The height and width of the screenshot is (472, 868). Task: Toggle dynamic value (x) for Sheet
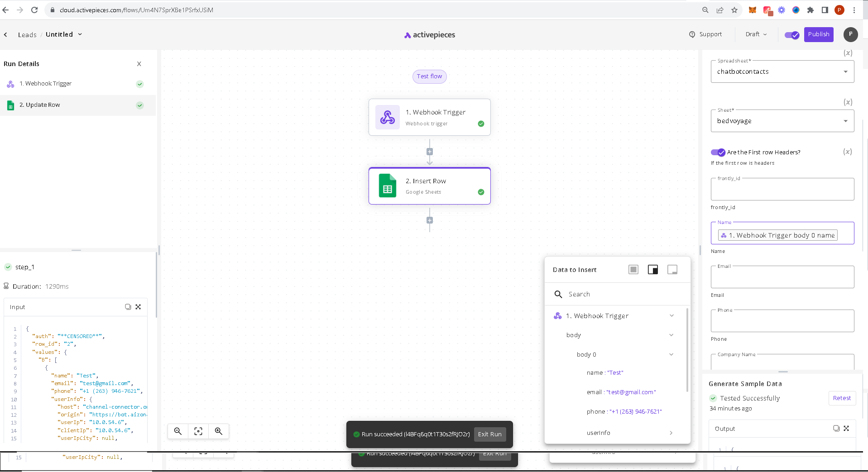848,102
